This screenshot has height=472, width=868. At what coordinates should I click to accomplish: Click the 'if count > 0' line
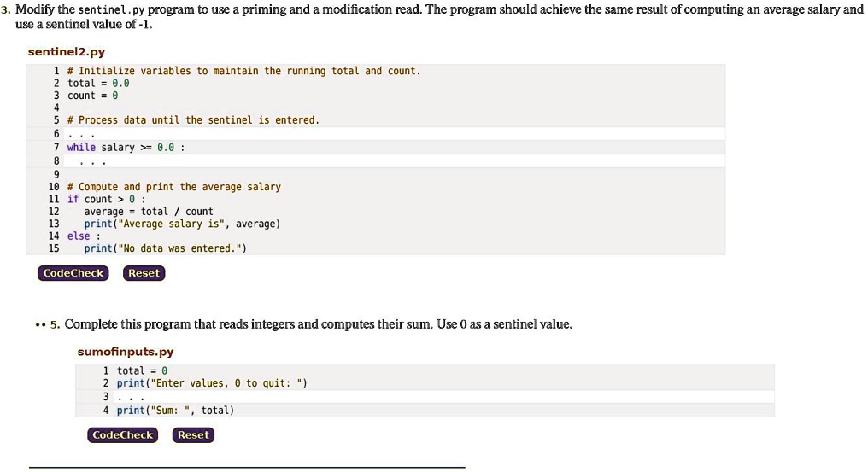(106, 199)
